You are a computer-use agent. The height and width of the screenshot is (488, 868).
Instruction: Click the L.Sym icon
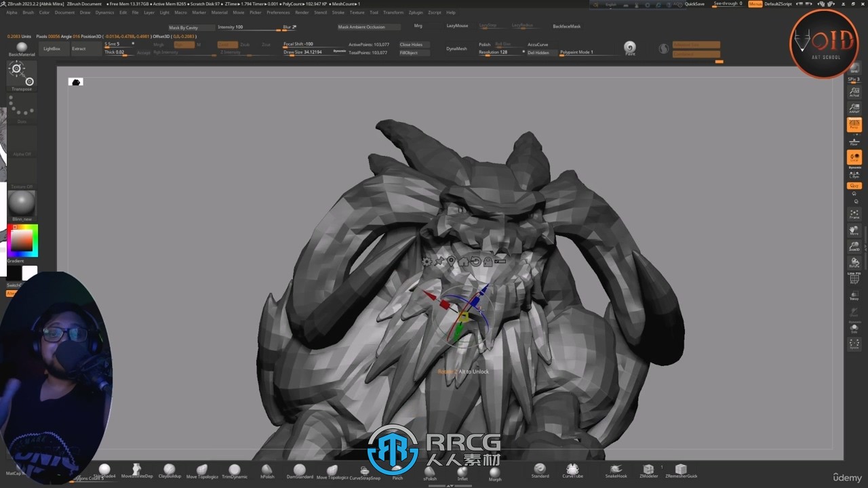pos(854,174)
